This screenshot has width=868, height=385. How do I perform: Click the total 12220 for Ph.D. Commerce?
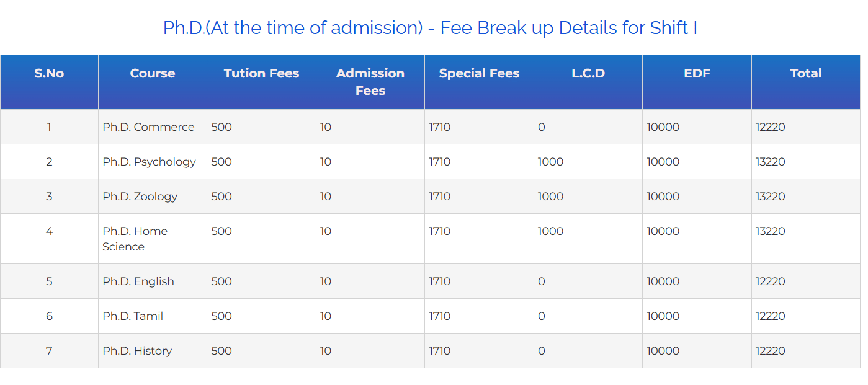tap(771, 127)
